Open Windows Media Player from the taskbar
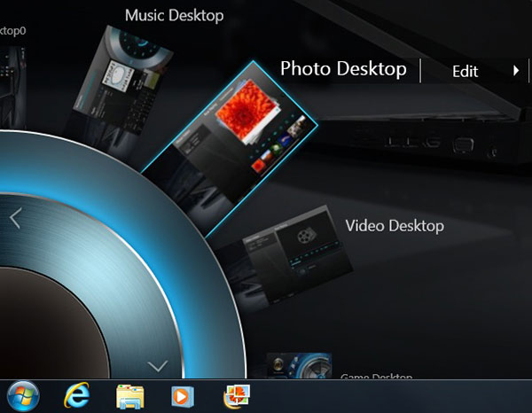This screenshot has height=413, width=532. 184,395
